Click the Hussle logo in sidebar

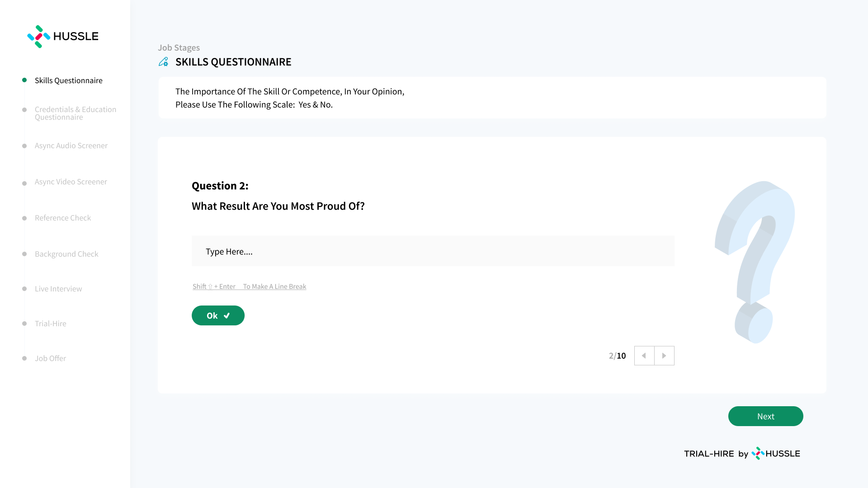(62, 36)
